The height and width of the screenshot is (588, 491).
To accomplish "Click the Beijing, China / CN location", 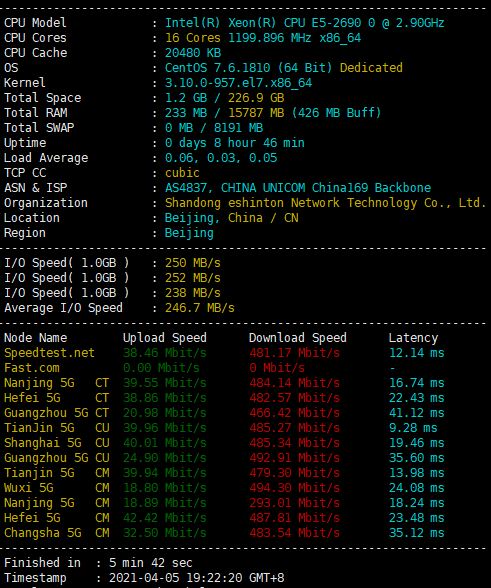I will click(232, 218).
